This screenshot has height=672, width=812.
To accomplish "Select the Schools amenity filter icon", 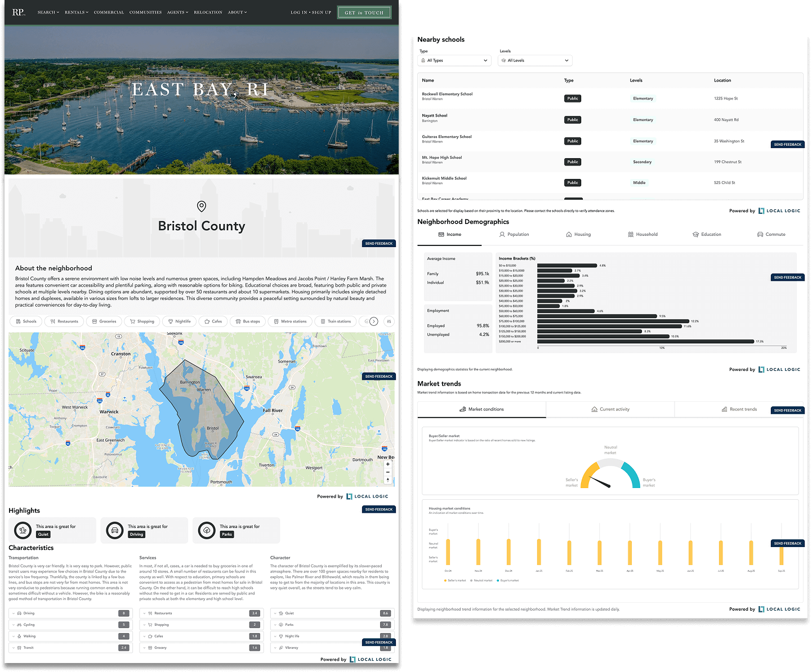I will point(18,321).
